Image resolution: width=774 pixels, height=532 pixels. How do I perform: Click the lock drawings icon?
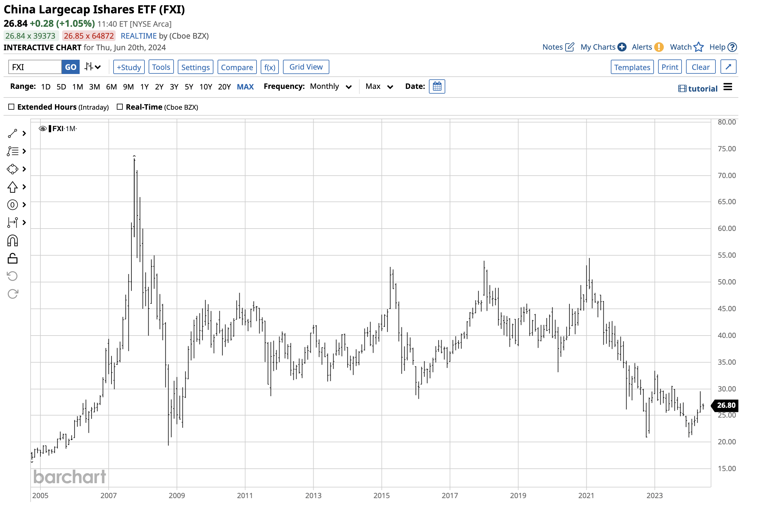[x=12, y=258]
